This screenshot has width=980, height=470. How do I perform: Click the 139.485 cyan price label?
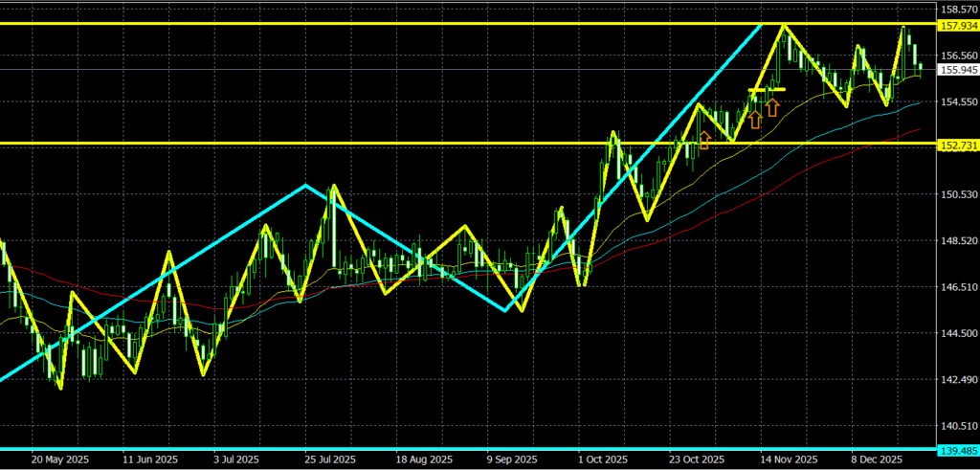coord(957,450)
